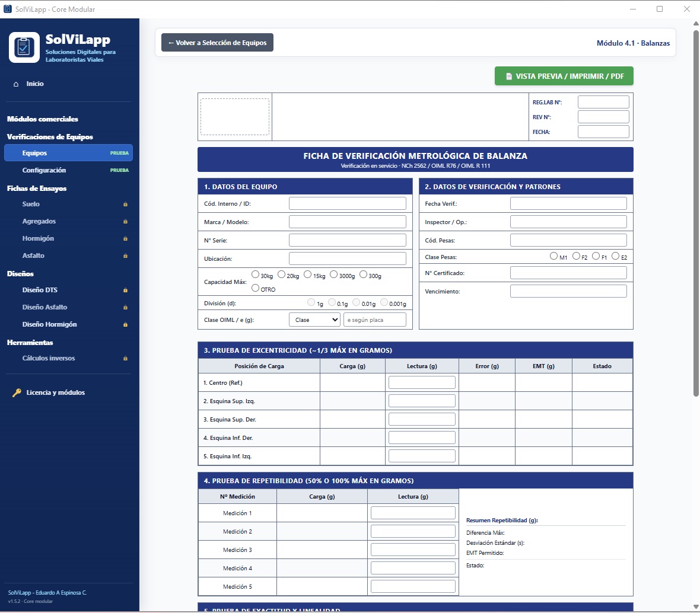This screenshot has width=700, height=613.
Task: Click the lock icon next to Hormigón
Action: pos(125,239)
